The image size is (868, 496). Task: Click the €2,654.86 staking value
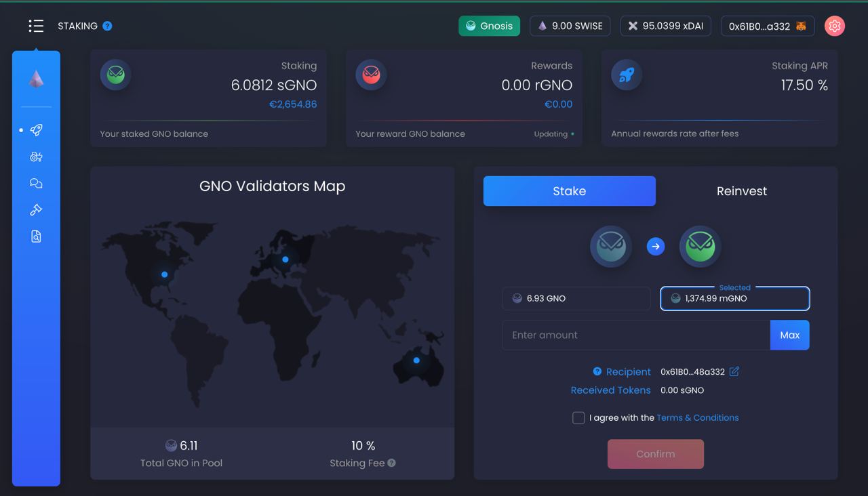click(x=293, y=104)
